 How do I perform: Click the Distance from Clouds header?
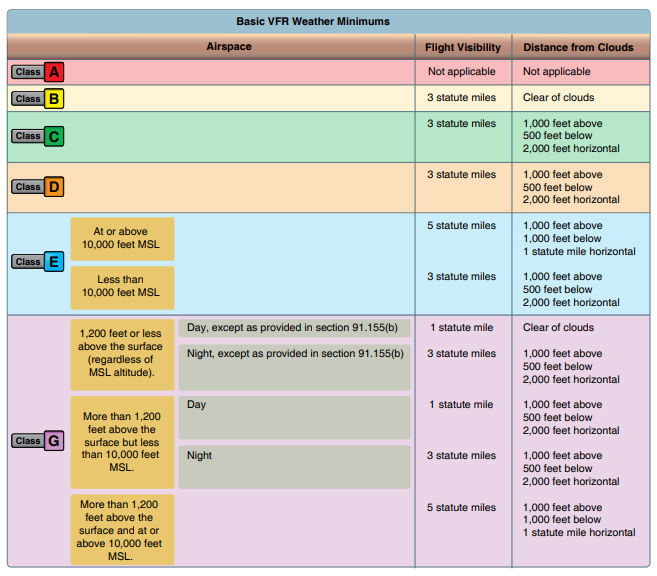578,47
